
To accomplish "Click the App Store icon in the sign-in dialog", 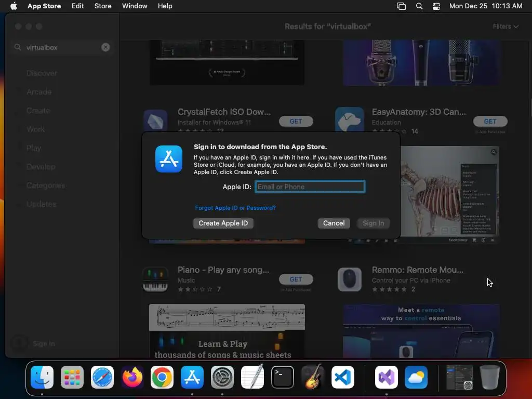I will 169,159.
